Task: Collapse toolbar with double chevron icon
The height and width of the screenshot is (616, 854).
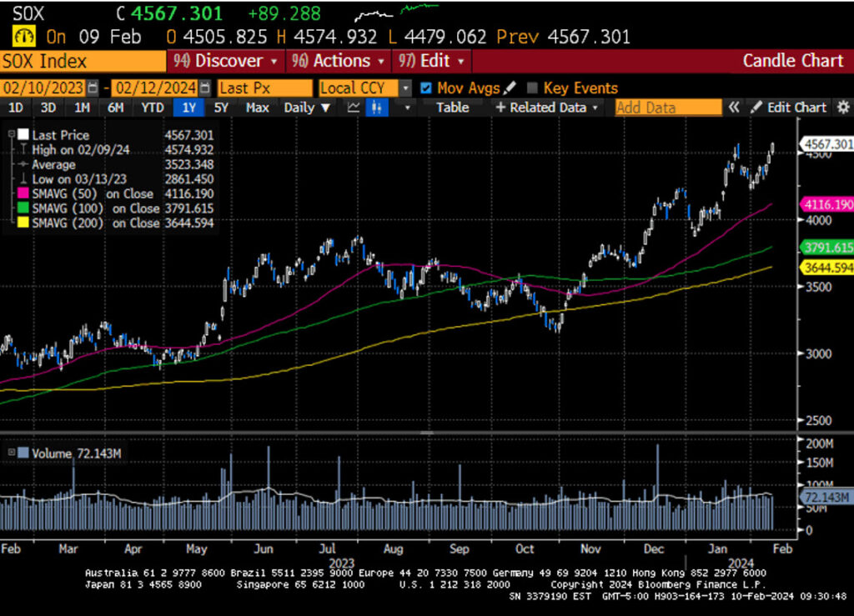Action: [x=734, y=108]
